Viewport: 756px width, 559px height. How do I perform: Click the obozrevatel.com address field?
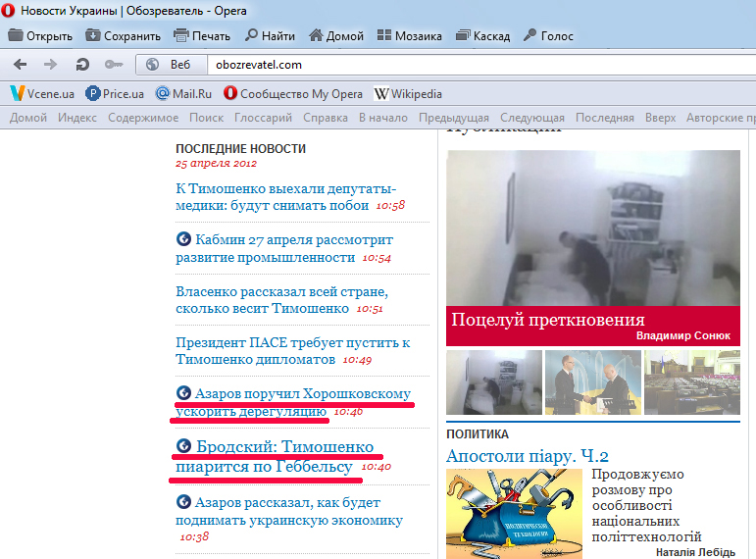click(x=471, y=65)
